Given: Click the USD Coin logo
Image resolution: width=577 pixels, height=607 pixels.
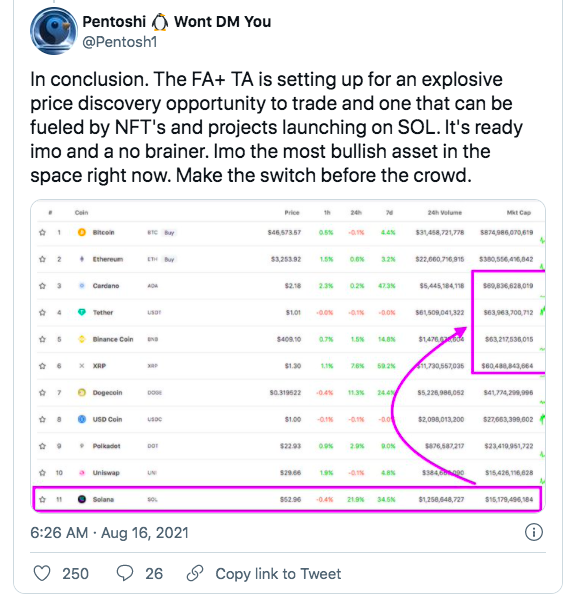Looking at the screenshot, I should pos(82,419).
